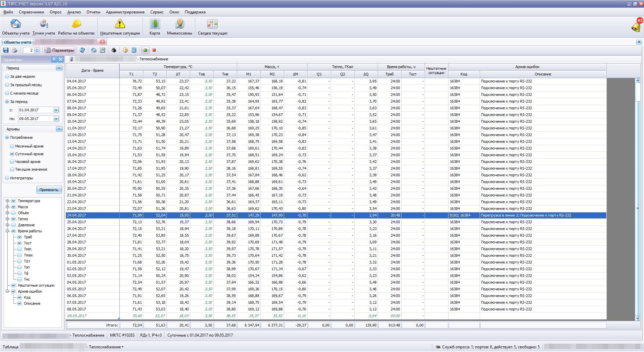
Task: Click the save floppy disk icon
Action: point(6,50)
